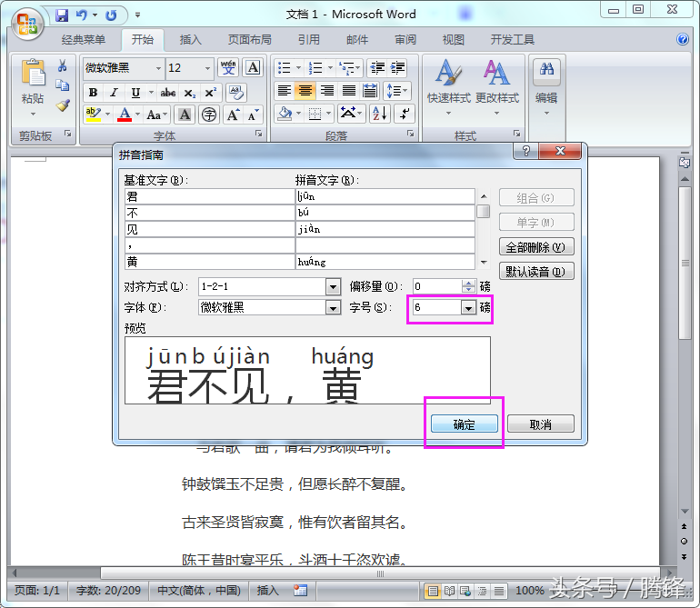The image size is (700, 608).
Task: Activate the Format Painter brush
Action: (63, 105)
